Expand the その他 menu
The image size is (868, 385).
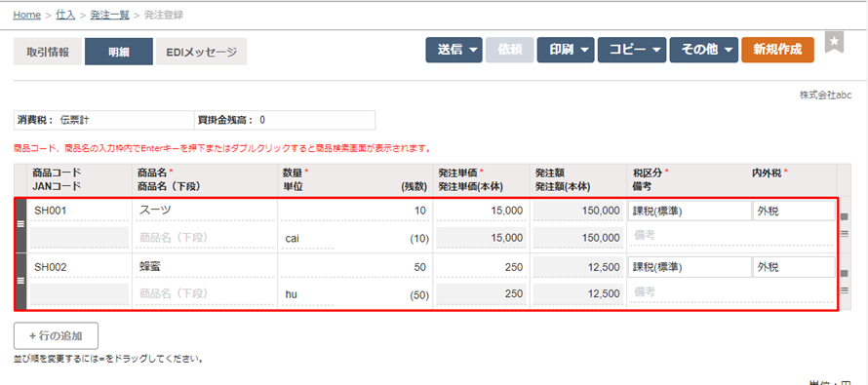[x=704, y=50]
